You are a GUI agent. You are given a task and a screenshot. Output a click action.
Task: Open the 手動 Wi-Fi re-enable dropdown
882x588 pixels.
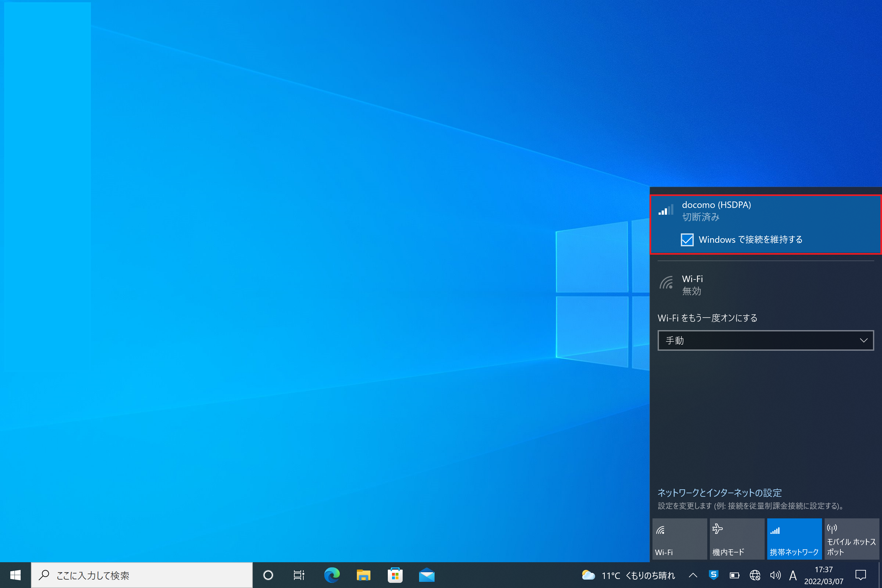click(x=766, y=340)
